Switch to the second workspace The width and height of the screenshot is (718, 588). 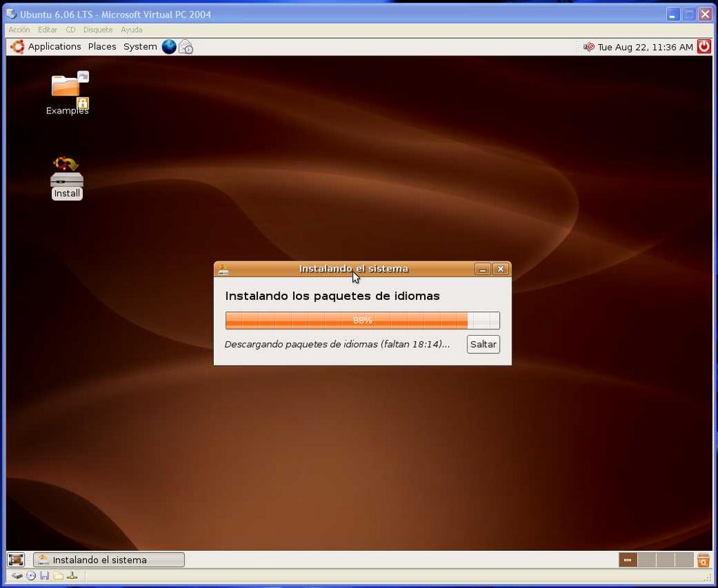coord(646,560)
